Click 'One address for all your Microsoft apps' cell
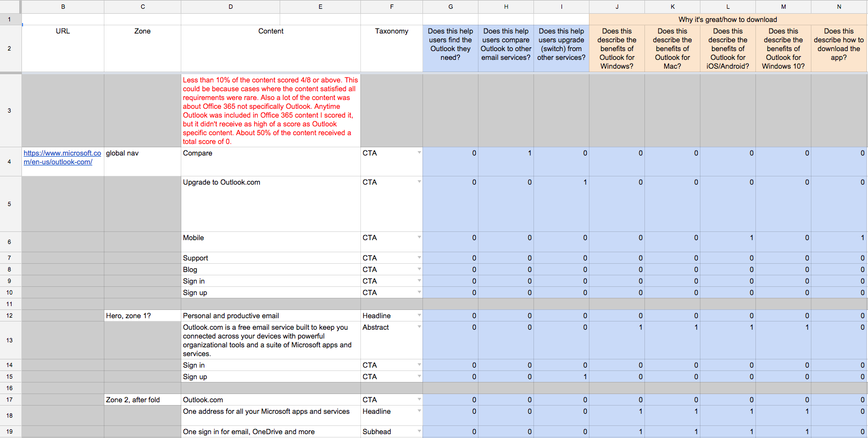868x438 pixels. tap(271, 415)
